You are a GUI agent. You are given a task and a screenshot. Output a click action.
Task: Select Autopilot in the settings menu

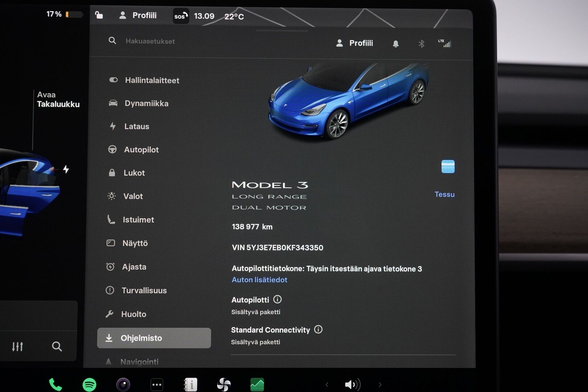[x=141, y=150]
